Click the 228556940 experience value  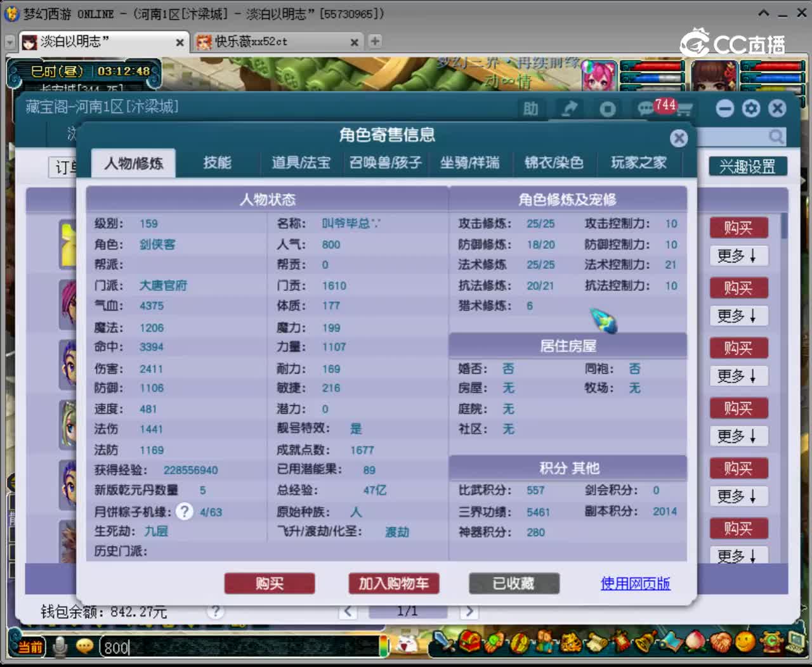(190, 470)
